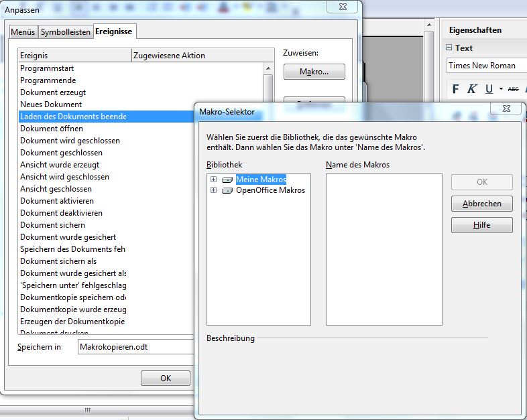Apply bold with the F icon
527x420 pixels.
point(456,89)
